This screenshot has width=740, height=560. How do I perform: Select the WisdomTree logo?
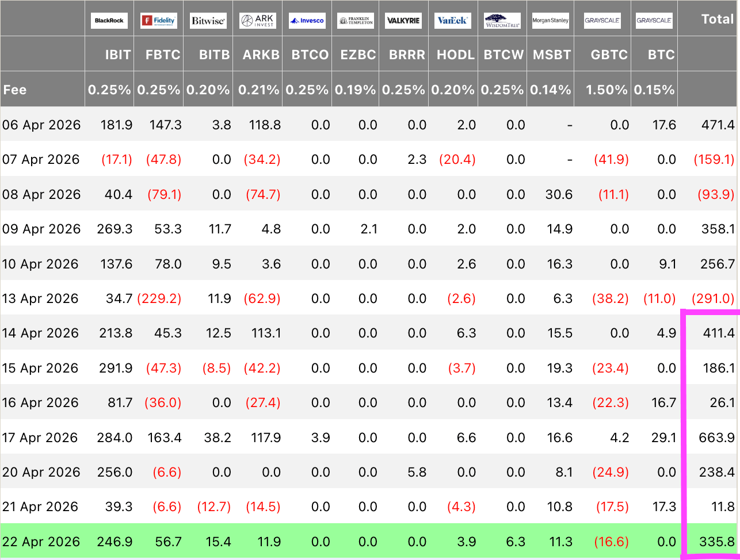[x=502, y=21]
